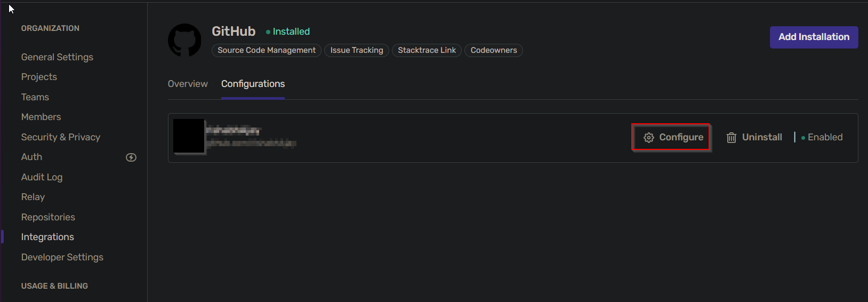Screen dimensions: 868x302
Task: Click the black installation avatar thumbnail
Action: coord(189,136)
